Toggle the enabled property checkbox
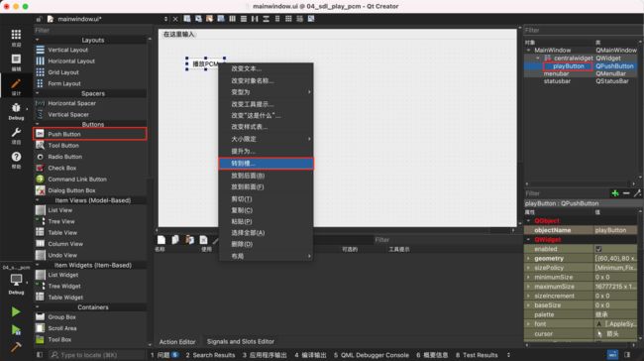Screen dimensions: 644x361 click(x=598, y=249)
